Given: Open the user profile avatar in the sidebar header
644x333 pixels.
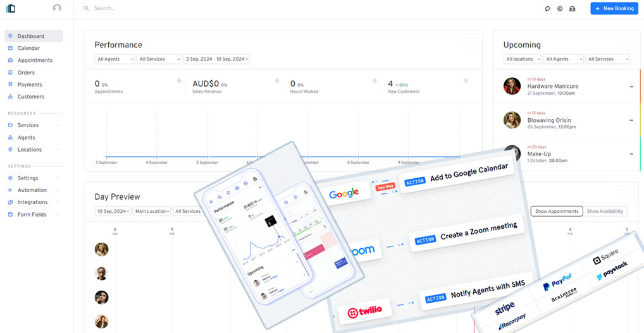Looking at the screenshot, I should tap(57, 8).
